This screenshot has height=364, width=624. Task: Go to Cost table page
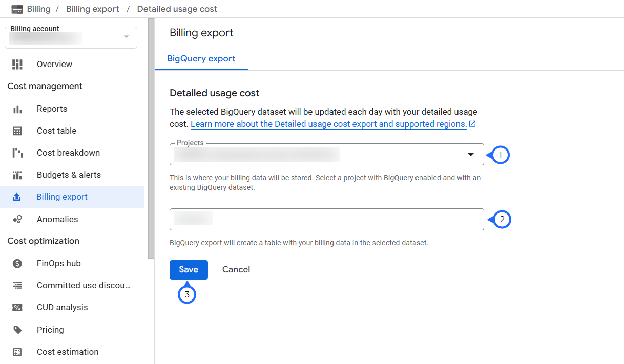click(x=72, y=131)
